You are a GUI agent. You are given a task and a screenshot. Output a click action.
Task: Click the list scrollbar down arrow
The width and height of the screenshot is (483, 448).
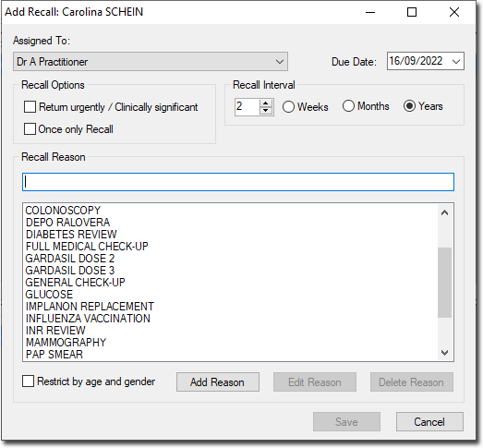tap(444, 352)
